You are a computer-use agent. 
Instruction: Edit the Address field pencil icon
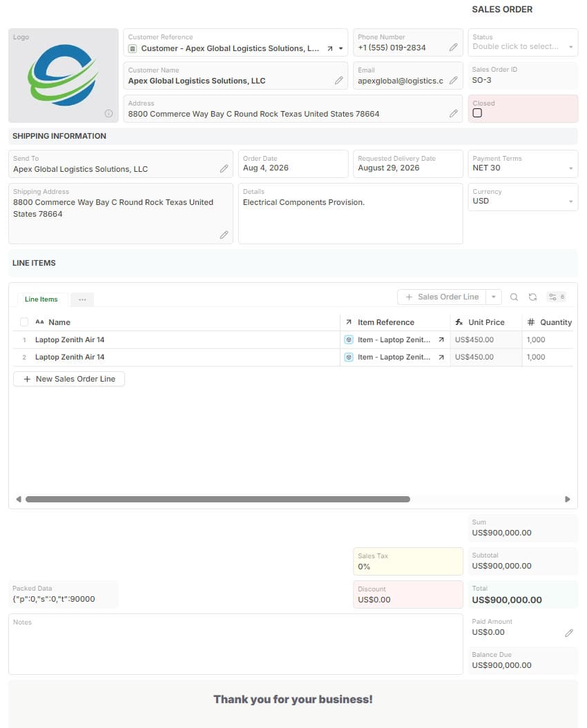pos(453,113)
